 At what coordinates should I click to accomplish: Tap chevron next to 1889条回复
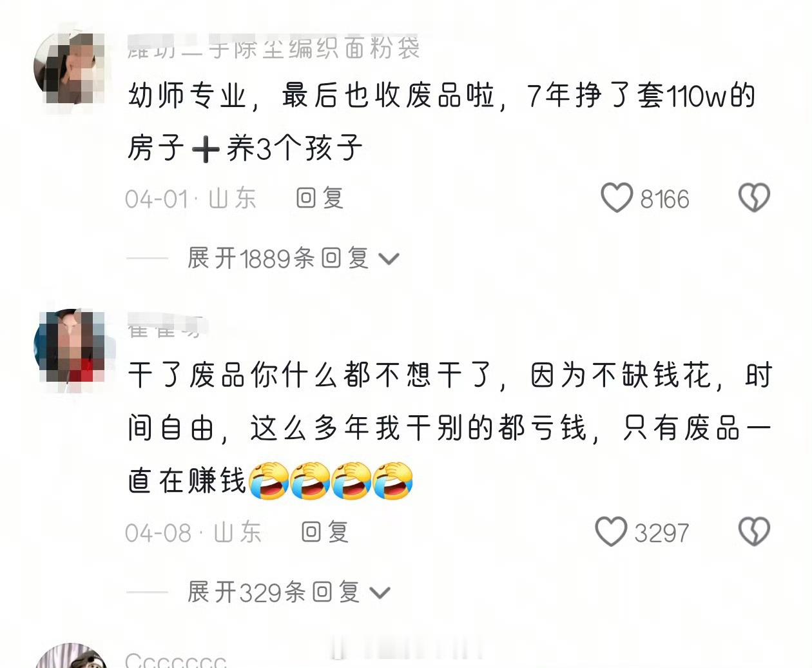(x=389, y=259)
